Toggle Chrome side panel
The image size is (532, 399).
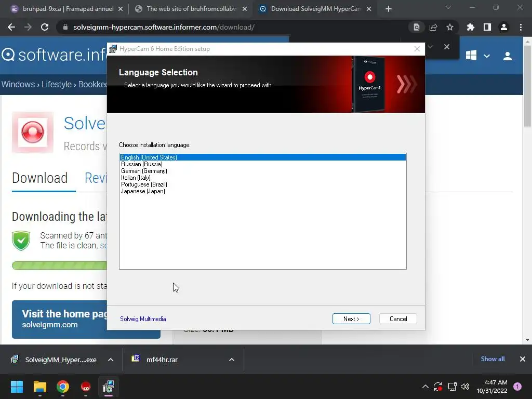[487, 27]
